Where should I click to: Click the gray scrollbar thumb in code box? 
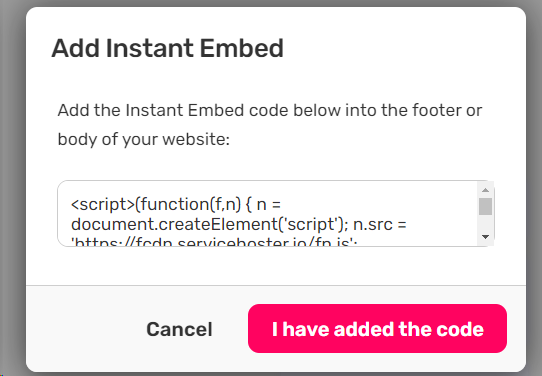point(485,207)
